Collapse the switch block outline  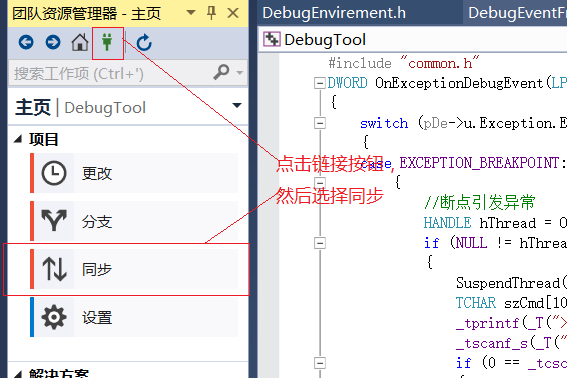(320, 123)
